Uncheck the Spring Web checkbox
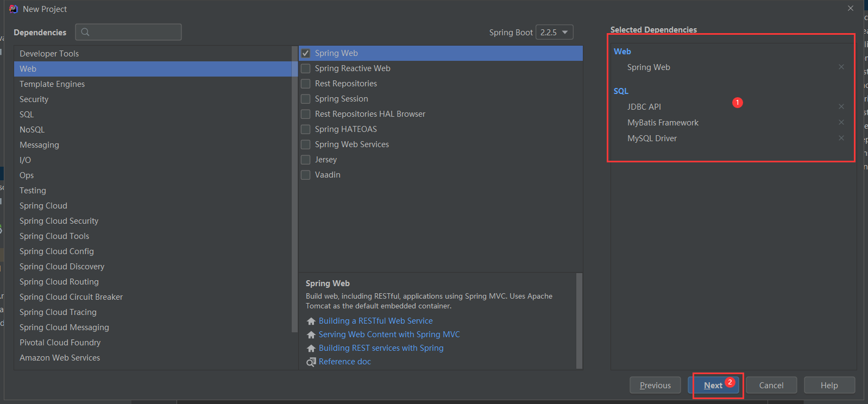The image size is (868, 404). [x=306, y=53]
